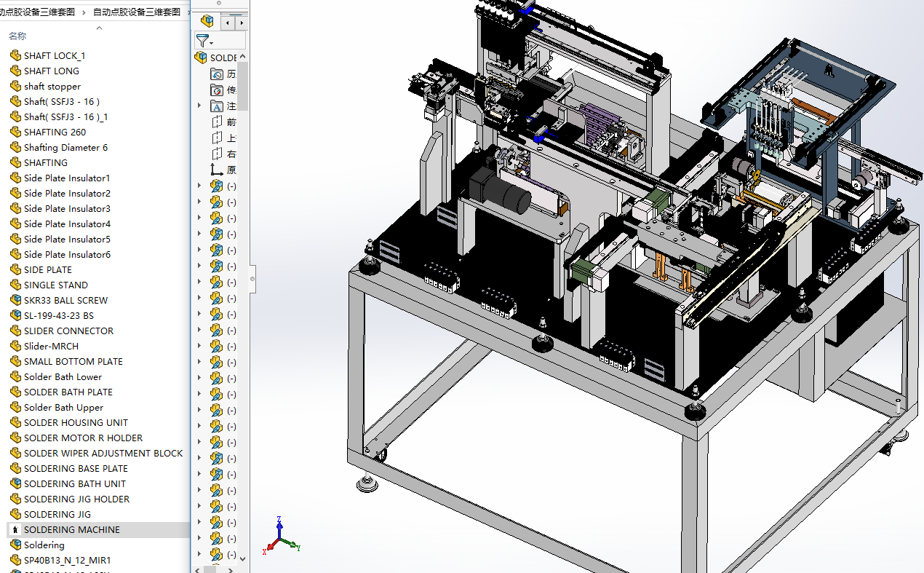Open the chevron between the two breadcrumbs
Viewport: 924px width, 573px height.
point(84,12)
